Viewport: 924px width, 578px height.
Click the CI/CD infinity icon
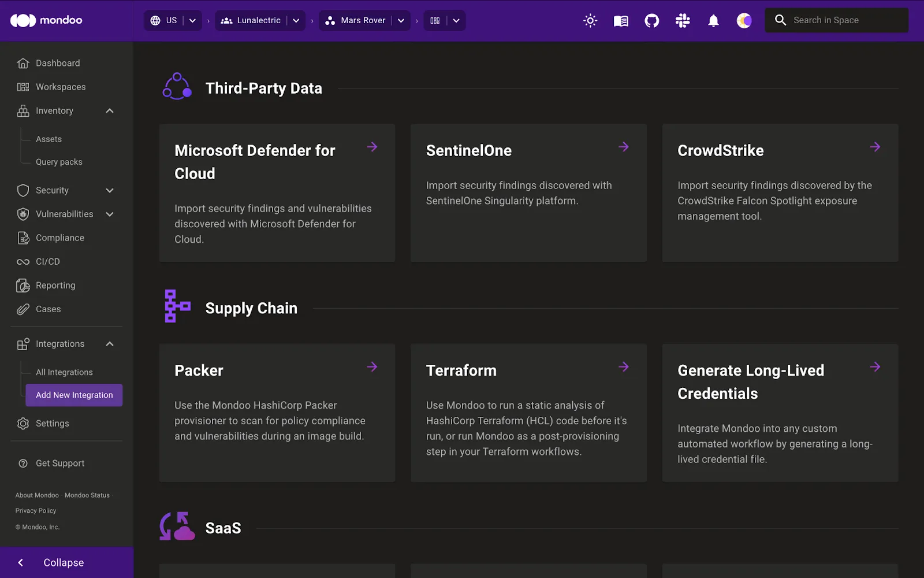23,262
